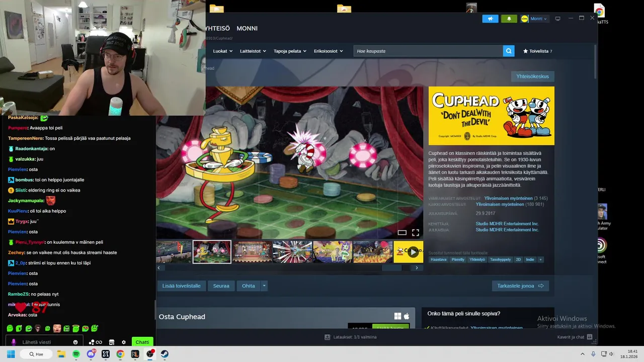This screenshot has height=362, width=644.
Task: Select the Piirrelty tag
Action: (458, 259)
